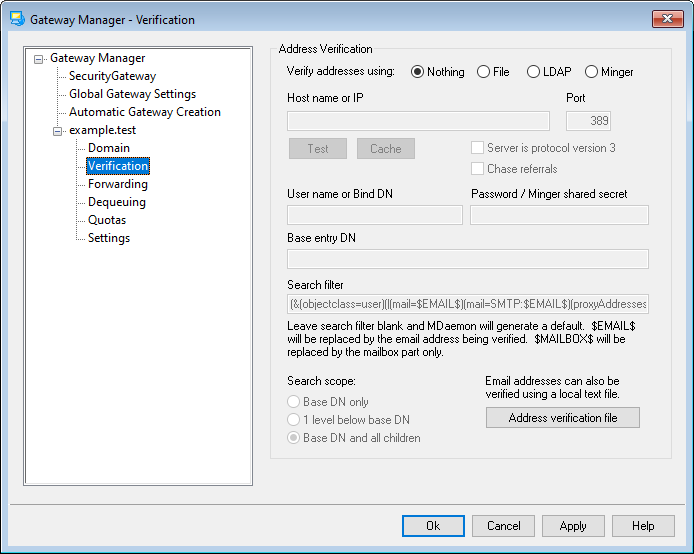Click the Gateway Manager title bar icon
Image resolution: width=694 pixels, height=554 pixels.
(16, 19)
